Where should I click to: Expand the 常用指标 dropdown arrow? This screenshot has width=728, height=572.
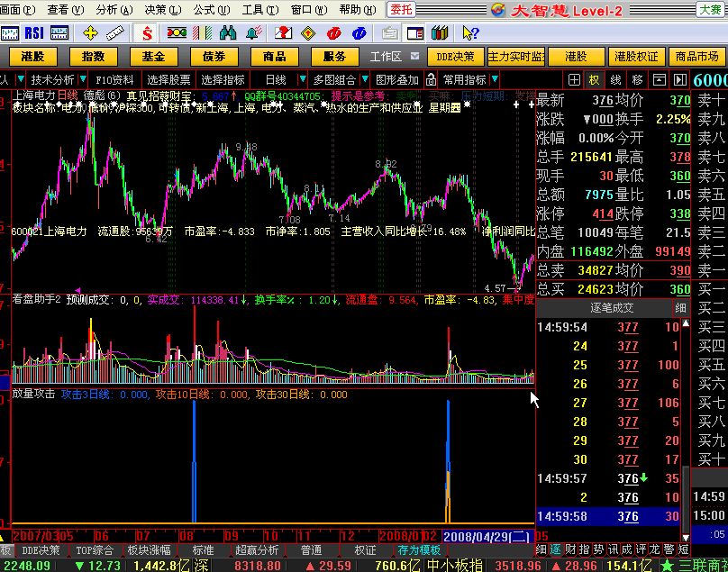495,79
